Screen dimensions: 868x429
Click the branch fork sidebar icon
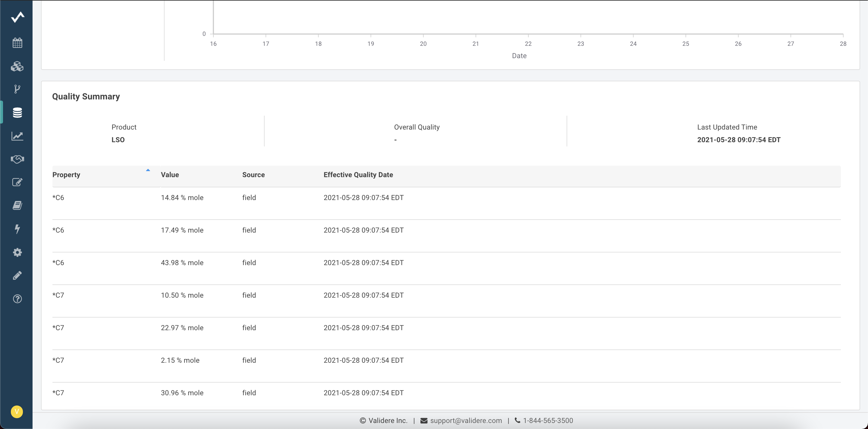pos(17,89)
